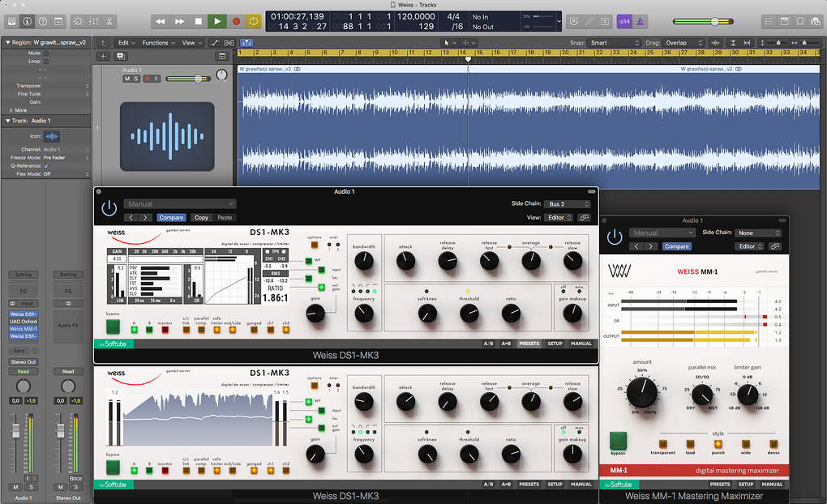Toggle the DS1-MK3 plugin power button
The width and height of the screenshot is (827, 504).
click(x=109, y=207)
